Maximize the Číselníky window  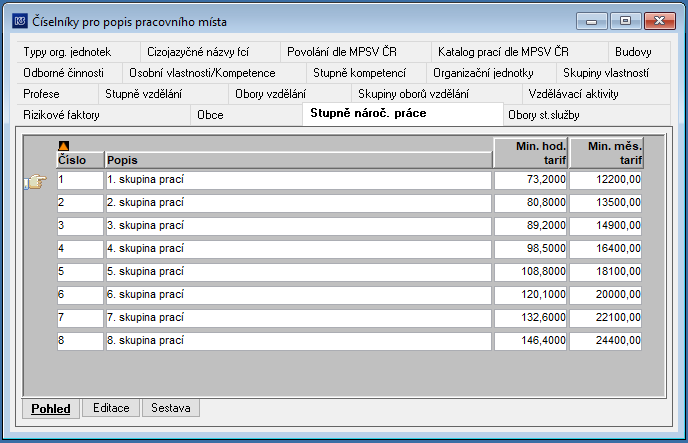click(625, 21)
